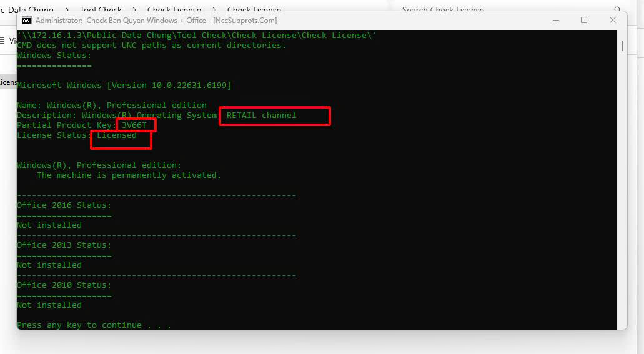Click the first 'Check License' breadcrumb in Explorer
The width and height of the screenshot is (644, 354).
[174, 9]
